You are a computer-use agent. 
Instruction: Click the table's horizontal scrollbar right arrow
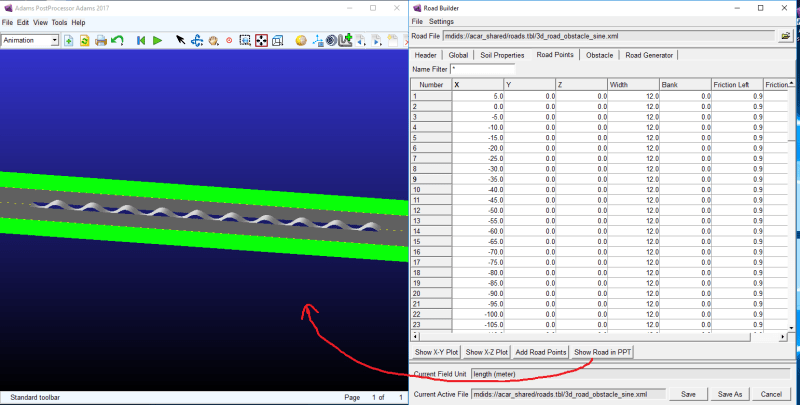coord(783,337)
